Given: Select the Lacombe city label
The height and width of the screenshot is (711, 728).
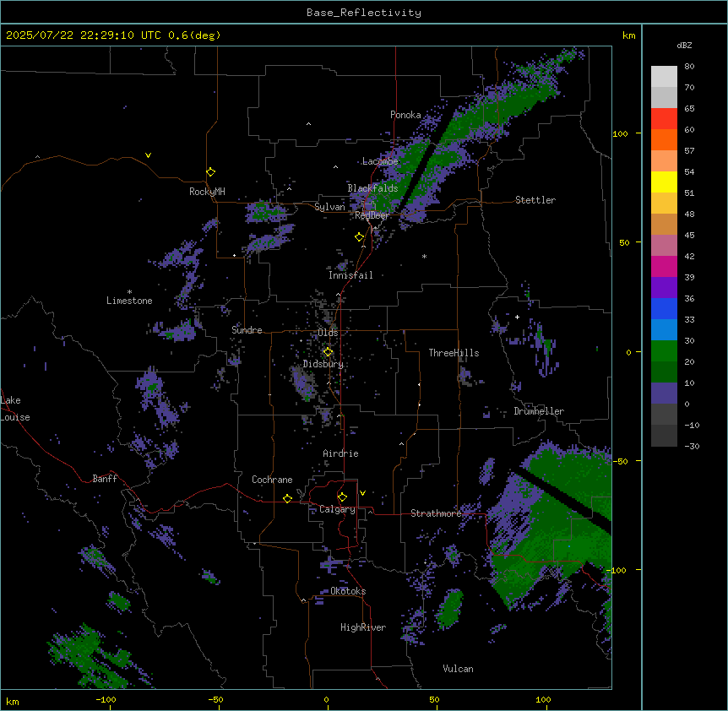Looking at the screenshot, I should tap(380, 161).
